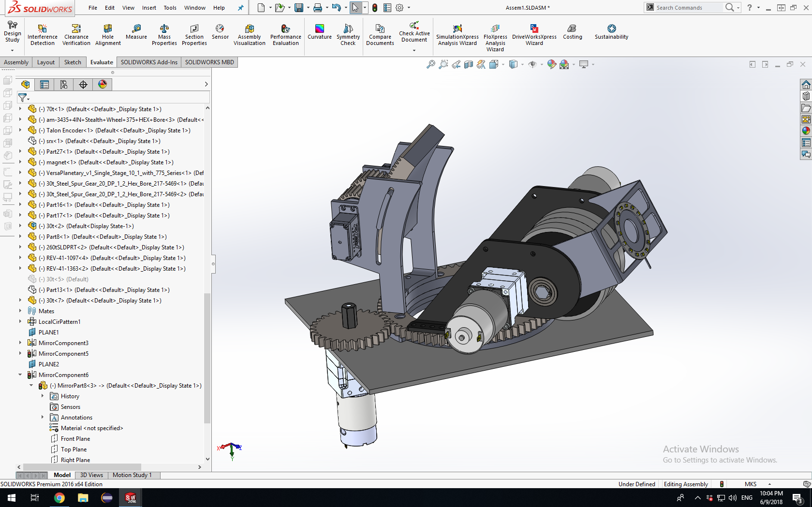Open the Appearances task pane icon
The height and width of the screenshot is (507, 812).
806,130
